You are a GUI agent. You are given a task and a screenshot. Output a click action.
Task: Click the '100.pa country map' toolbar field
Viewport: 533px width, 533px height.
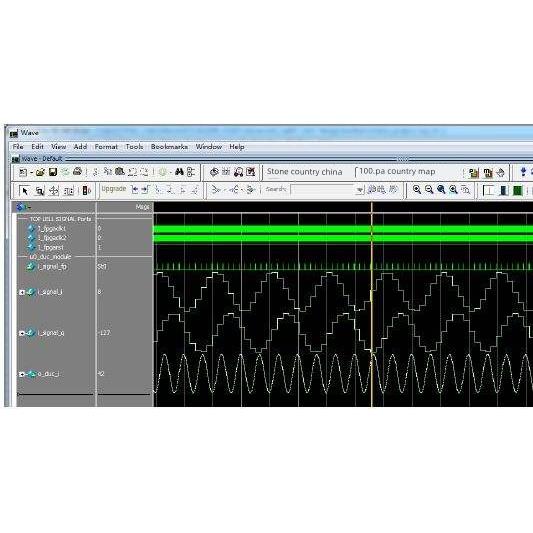coord(397,171)
